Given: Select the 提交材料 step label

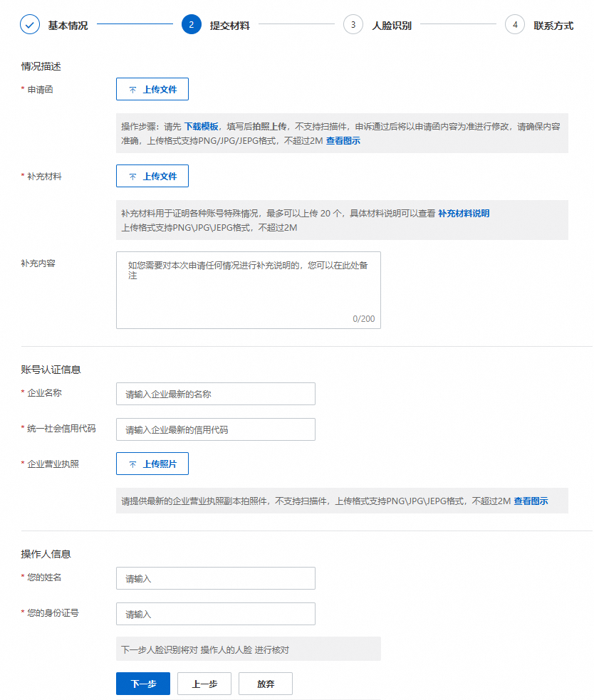Looking at the screenshot, I should tap(229, 26).
